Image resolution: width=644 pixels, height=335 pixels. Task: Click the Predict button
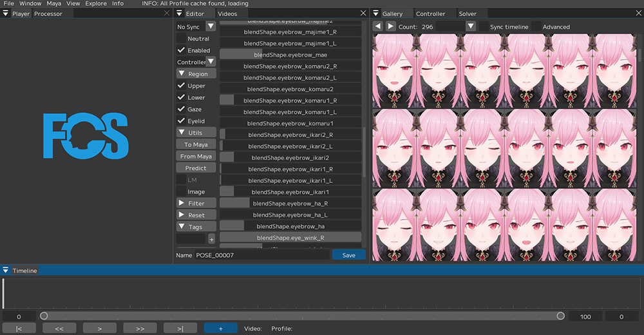[196, 168]
